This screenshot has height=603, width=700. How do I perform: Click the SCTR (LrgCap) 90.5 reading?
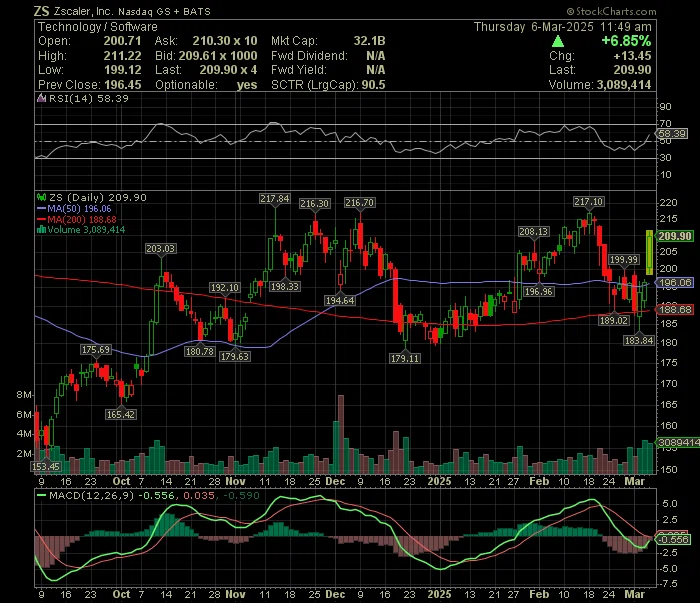click(328, 85)
